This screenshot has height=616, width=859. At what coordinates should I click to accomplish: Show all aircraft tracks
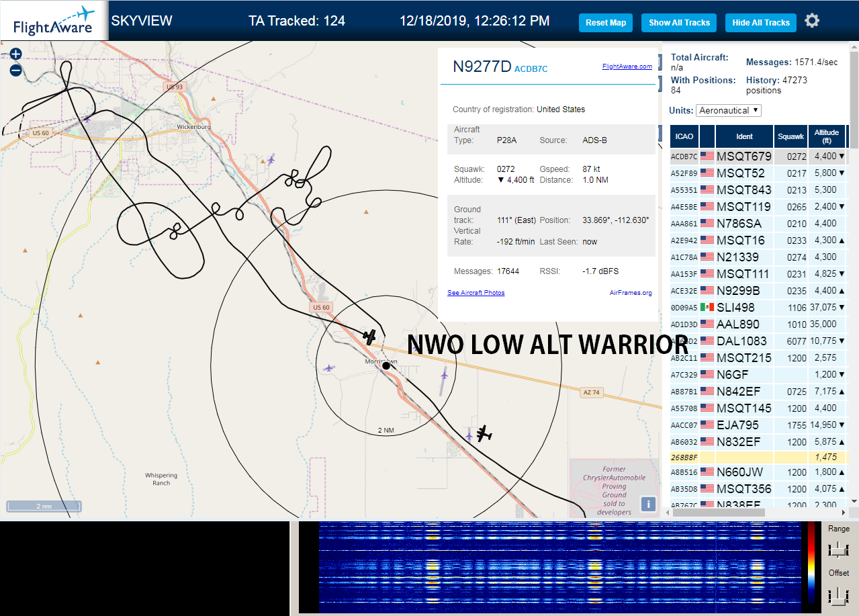coord(679,22)
